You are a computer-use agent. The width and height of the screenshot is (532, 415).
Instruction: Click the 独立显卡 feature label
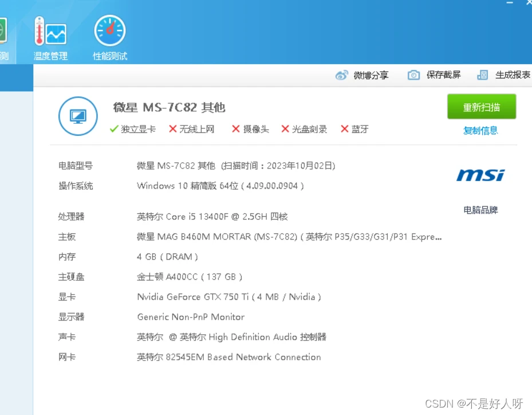coord(138,129)
